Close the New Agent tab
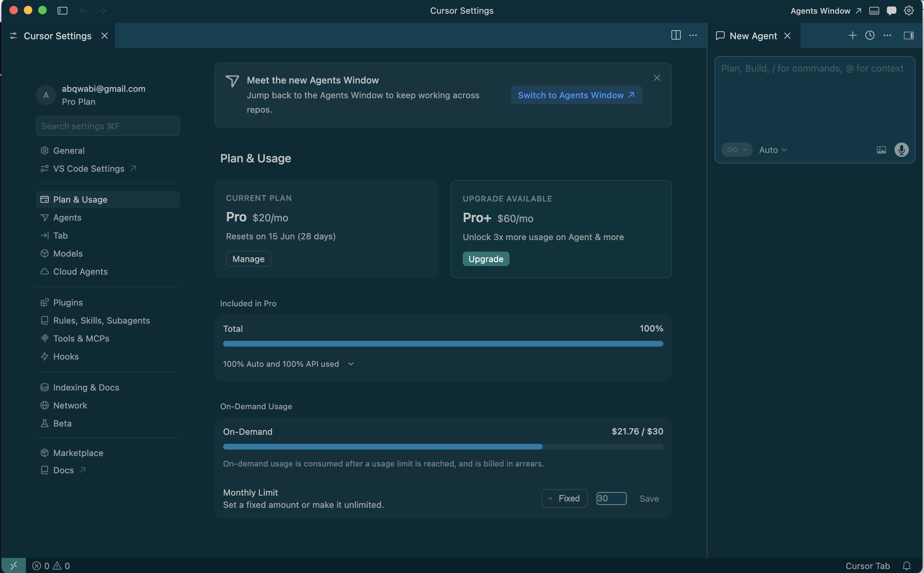This screenshot has width=924, height=573. click(x=787, y=36)
